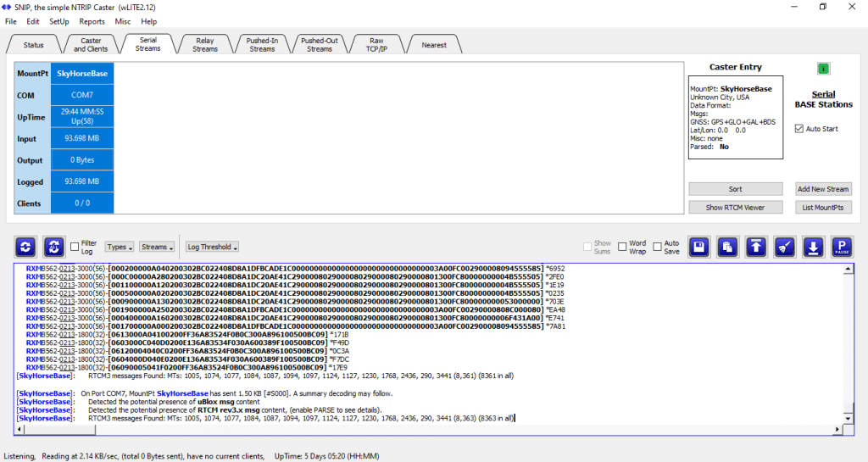Click the second blue refresh icon
This screenshot has width=868, height=462.
click(54, 247)
